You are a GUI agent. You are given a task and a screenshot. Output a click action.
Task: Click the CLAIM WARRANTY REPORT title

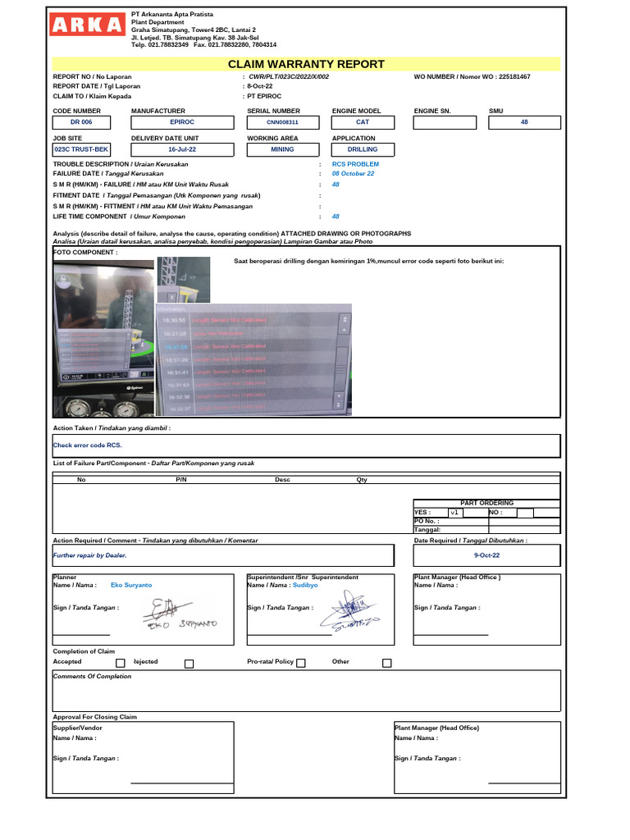(x=306, y=64)
